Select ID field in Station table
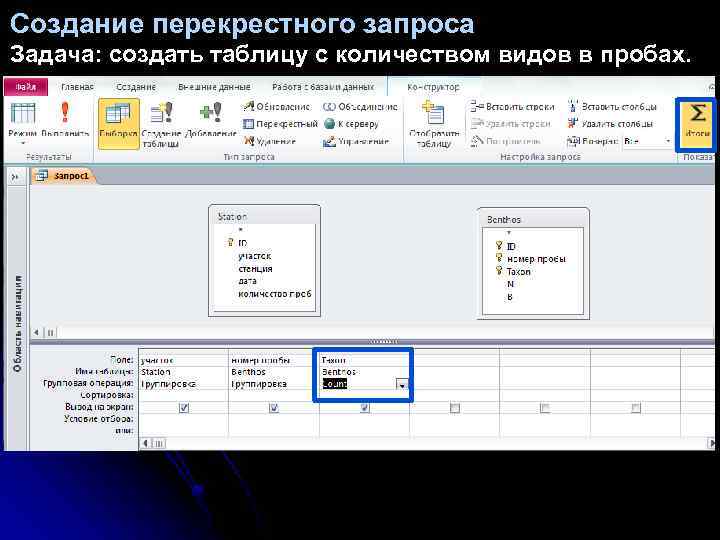Screen dimensions: 720x540 242,243
